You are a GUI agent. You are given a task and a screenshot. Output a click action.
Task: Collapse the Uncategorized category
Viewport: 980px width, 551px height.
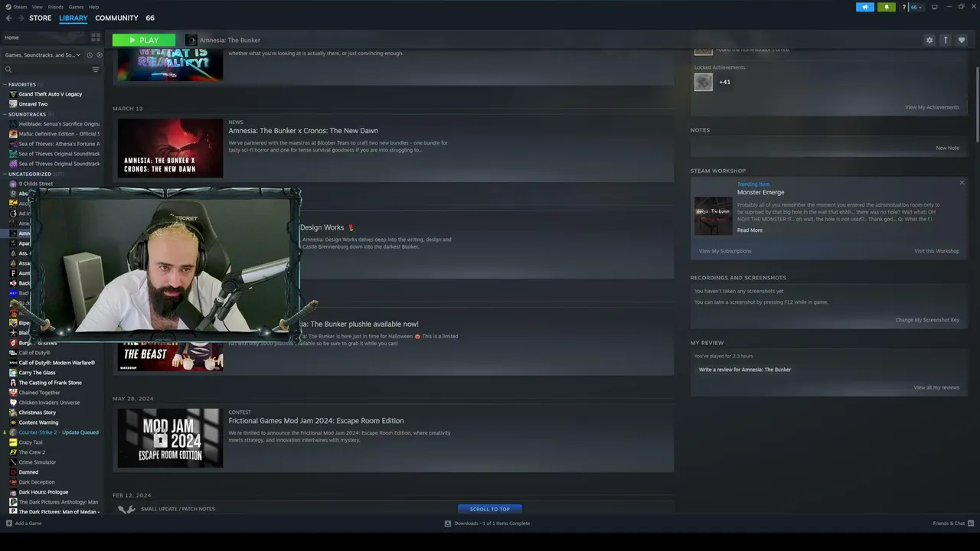[5, 174]
